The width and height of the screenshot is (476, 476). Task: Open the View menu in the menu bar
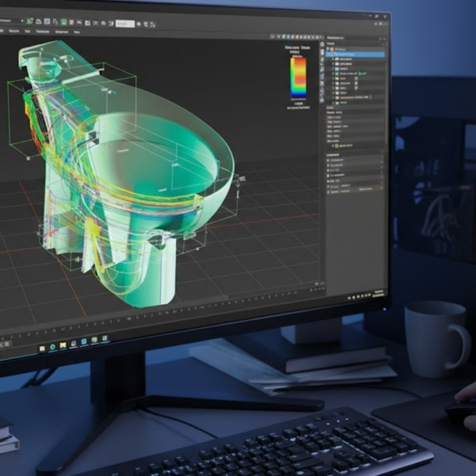(77, 32)
